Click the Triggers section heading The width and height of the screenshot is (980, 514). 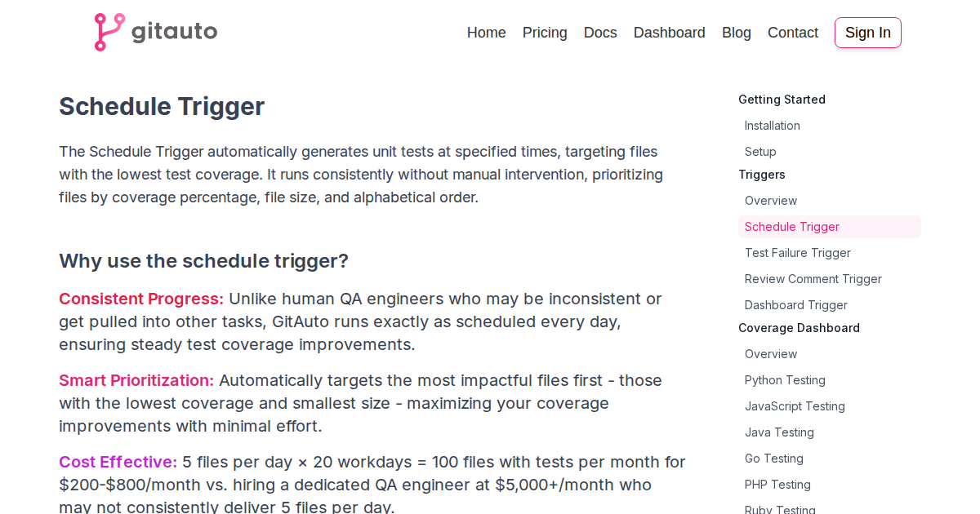pos(762,175)
